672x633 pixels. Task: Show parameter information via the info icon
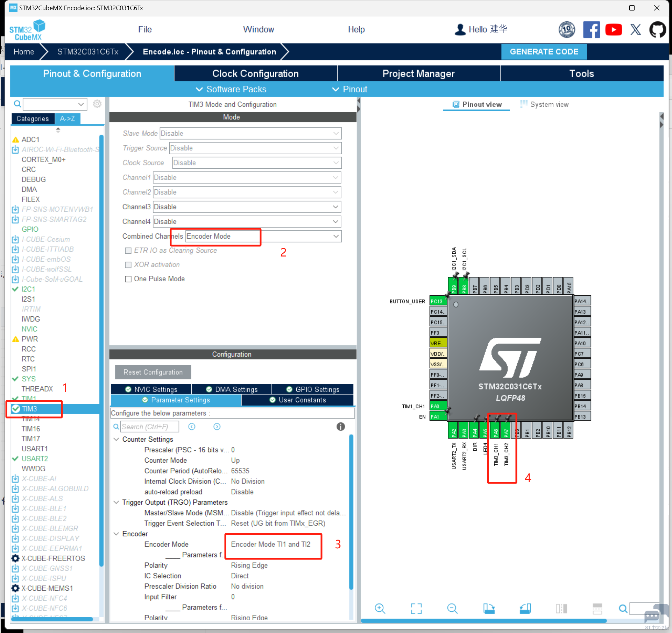[341, 427]
